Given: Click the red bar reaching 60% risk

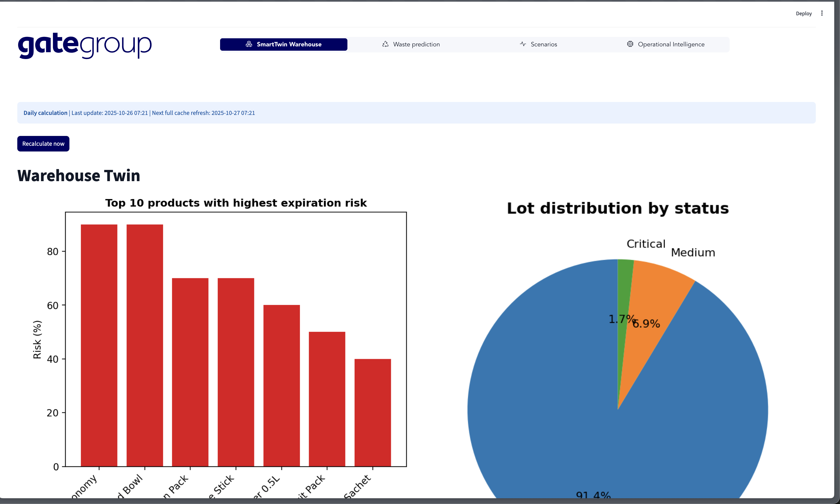Looking at the screenshot, I should [282, 385].
